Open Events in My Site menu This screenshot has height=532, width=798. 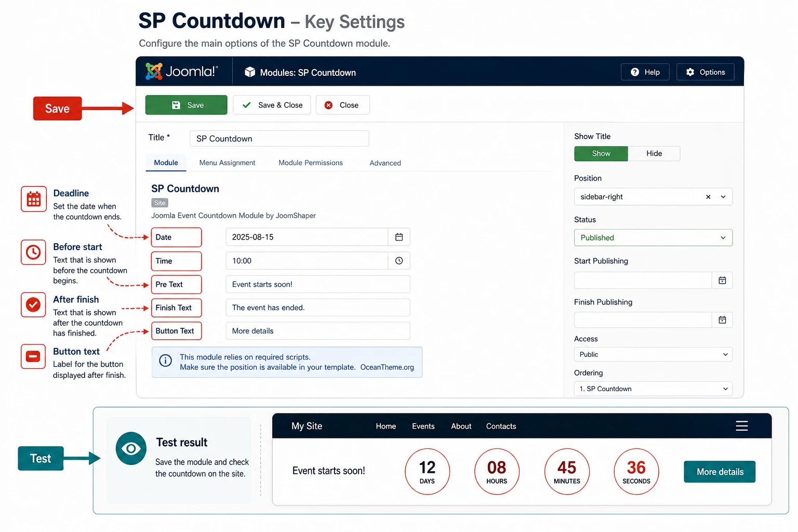[423, 426]
